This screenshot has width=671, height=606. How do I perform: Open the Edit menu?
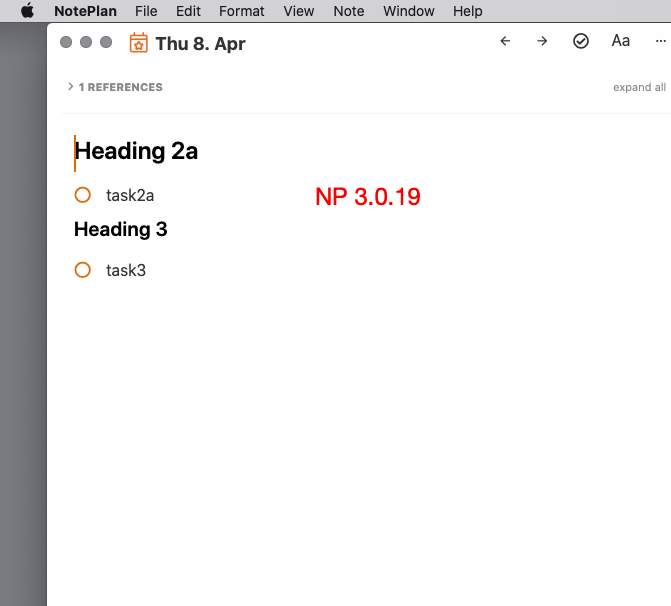click(188, 11)
